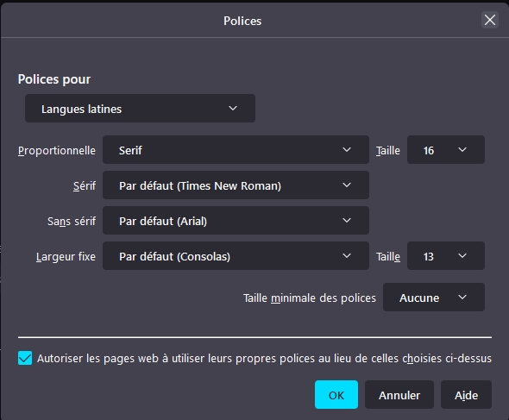
Task: Open the Langues latines dropdown
Action: coord(140,109)
